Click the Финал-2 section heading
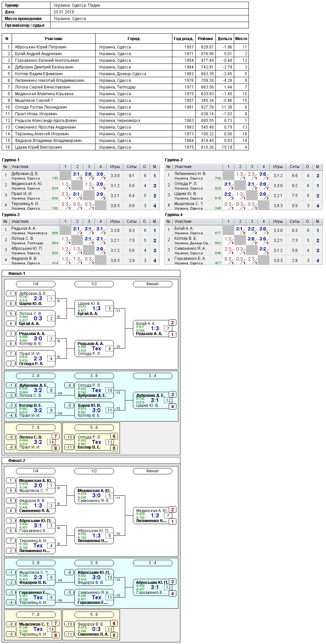 [17, 461]
